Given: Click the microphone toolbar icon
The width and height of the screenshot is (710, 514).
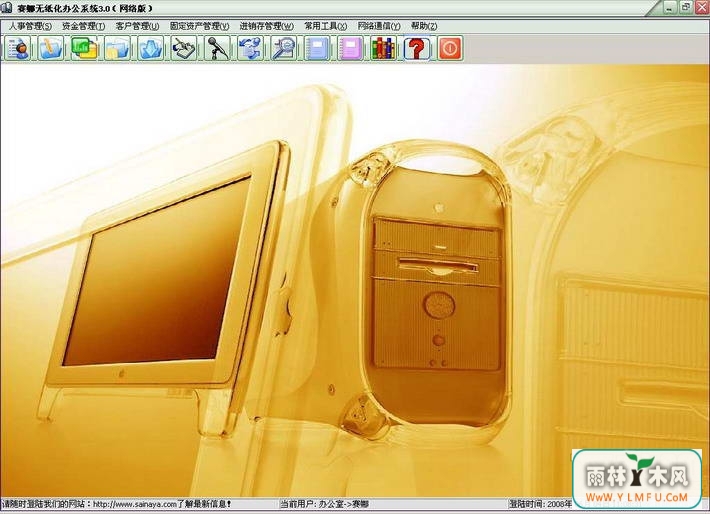Looking at the screenshot, I should click(x=217, y=48).
